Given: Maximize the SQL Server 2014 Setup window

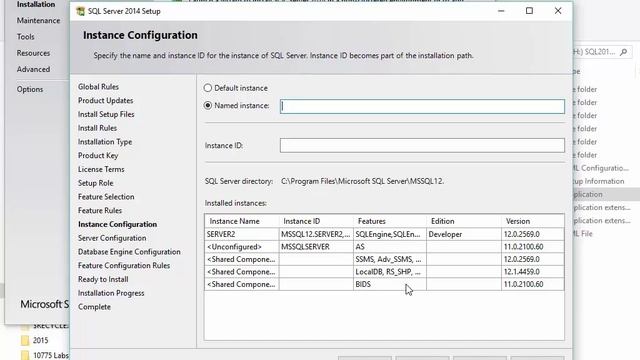Looking at the screenshot, I should click(529, 11).
